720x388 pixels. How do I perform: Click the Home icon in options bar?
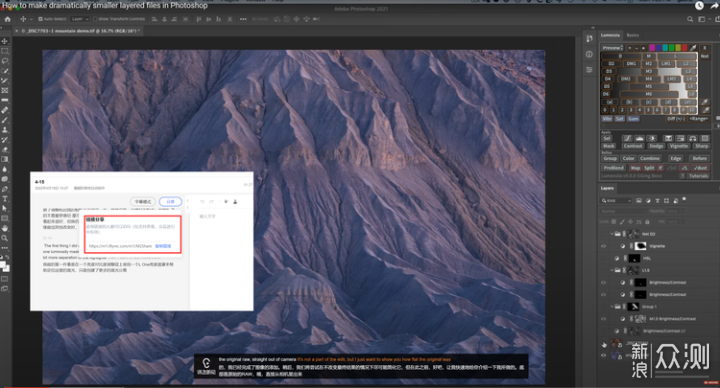tap(7, 19)
